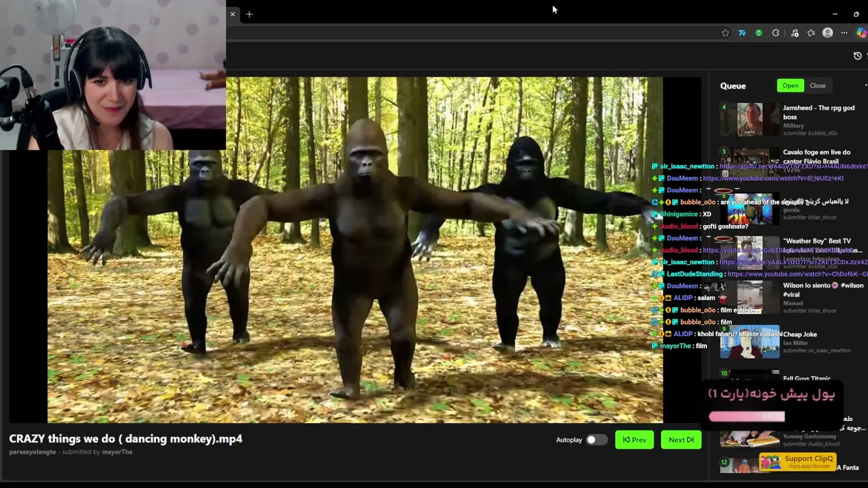Click the 'Queue' panel heading
The image size is (868, 488).
[733, 86]
